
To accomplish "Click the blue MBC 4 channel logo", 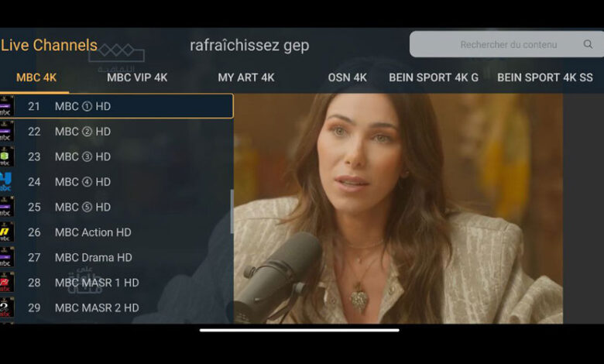I will pyautogui.click(x=5, y=182).
